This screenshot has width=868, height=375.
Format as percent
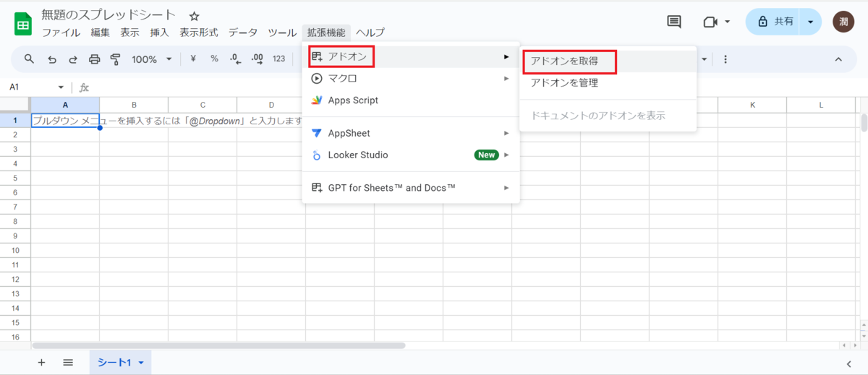(x=214, y=59)
